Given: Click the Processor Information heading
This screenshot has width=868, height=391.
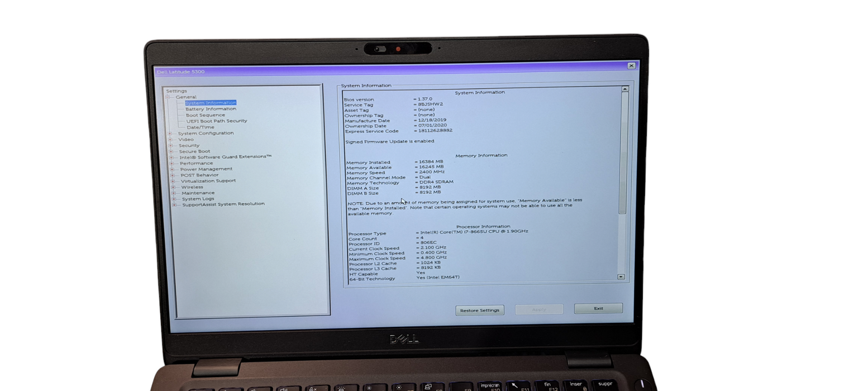Looking at the screenshot, I should 483,227.
